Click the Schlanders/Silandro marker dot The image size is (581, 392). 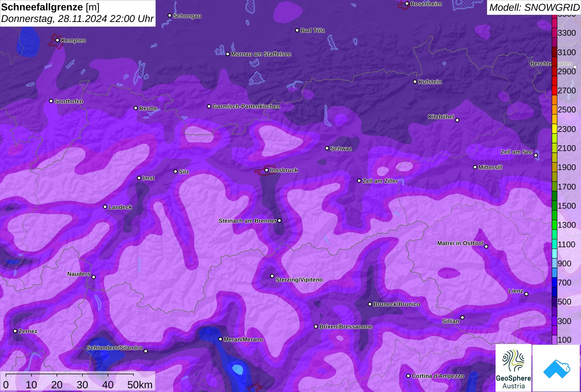point(146,351)
